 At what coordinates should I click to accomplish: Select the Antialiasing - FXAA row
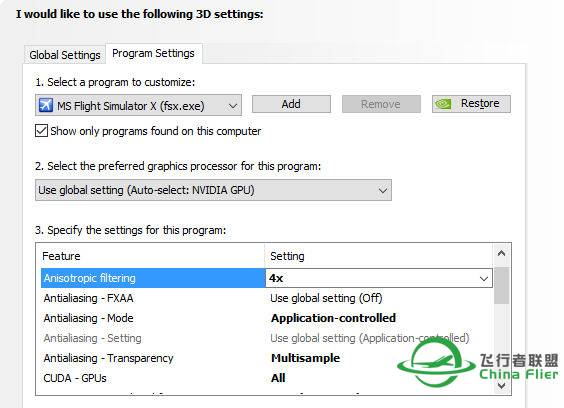click(x=267, y=298)
